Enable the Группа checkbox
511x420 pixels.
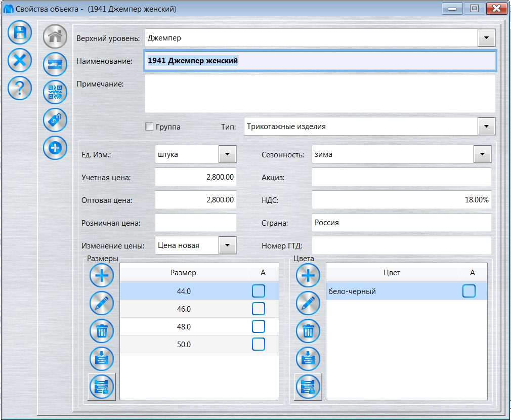click(149, 127)
